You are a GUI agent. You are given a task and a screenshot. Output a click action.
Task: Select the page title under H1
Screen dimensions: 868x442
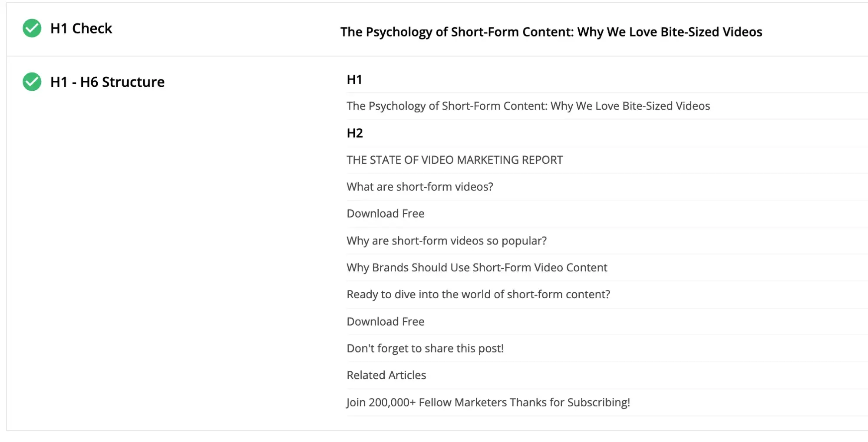coord(528,106)
